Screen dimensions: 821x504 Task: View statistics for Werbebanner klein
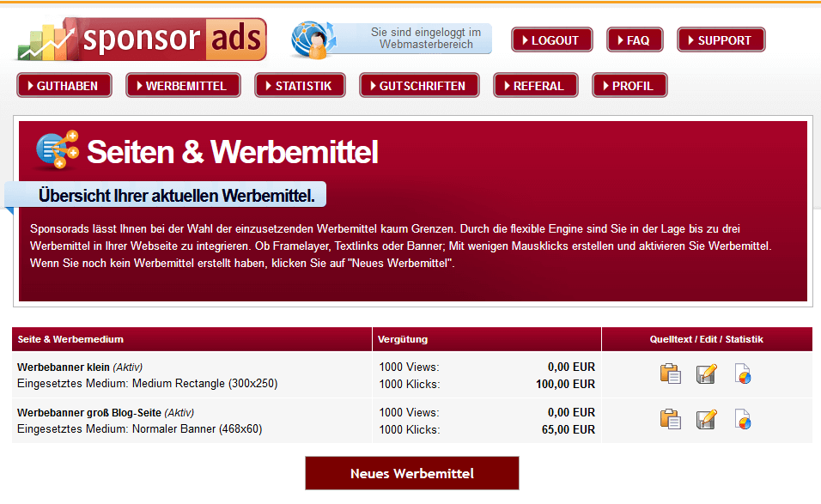coord(743,374)
